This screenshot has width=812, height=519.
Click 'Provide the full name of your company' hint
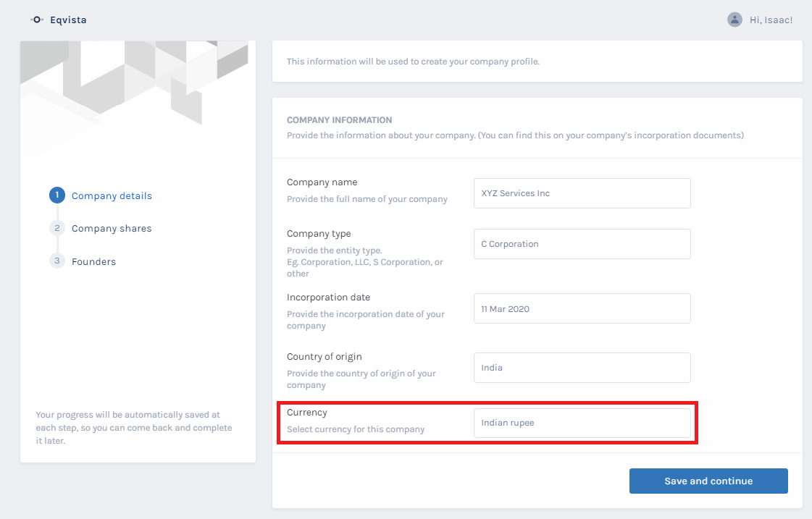point(367,199)
